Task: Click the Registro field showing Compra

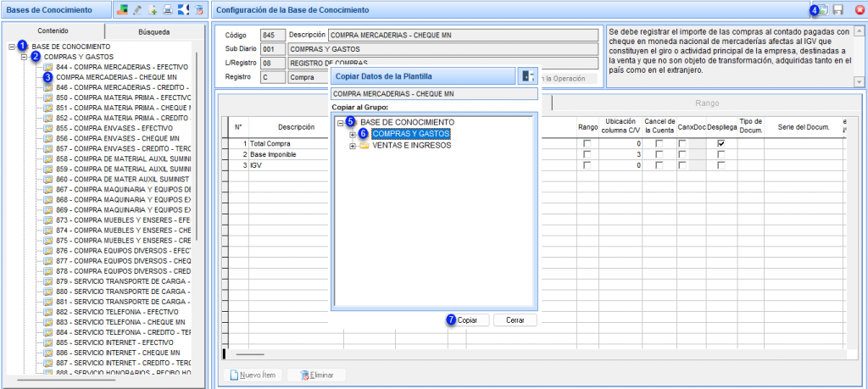Action: click(x=309, y=77)
